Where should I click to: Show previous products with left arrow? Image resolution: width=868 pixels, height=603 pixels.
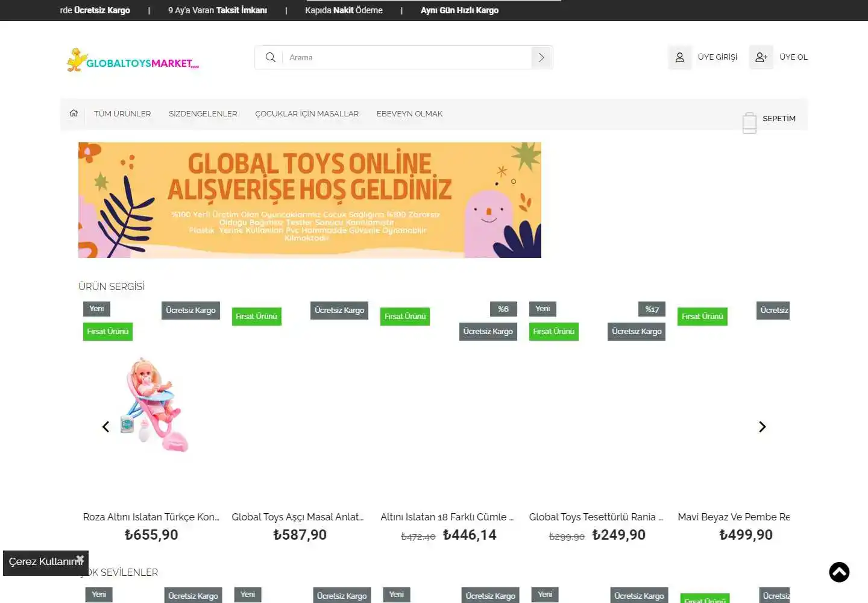pos(105,427)
